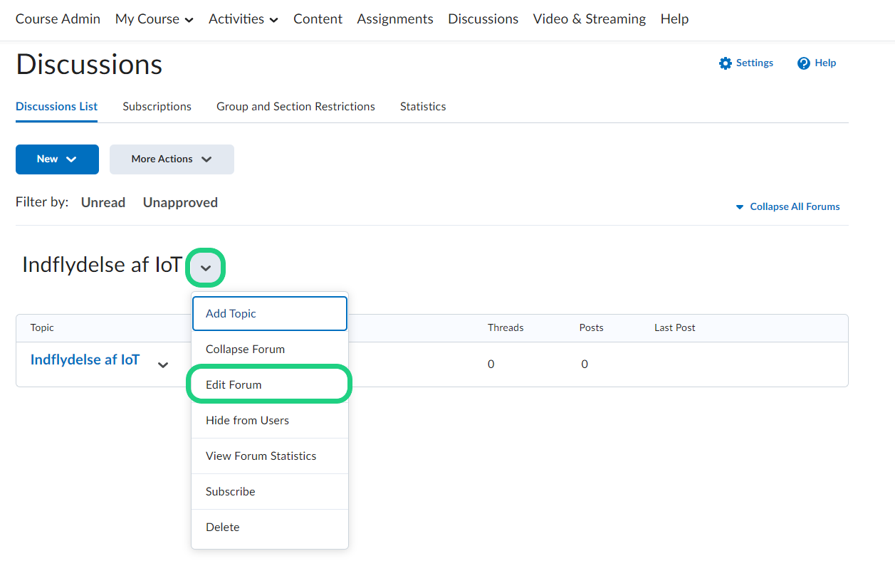Screen dimensions: 895x588
Task: Select Hide from Users option
Action: coord(247,420)
